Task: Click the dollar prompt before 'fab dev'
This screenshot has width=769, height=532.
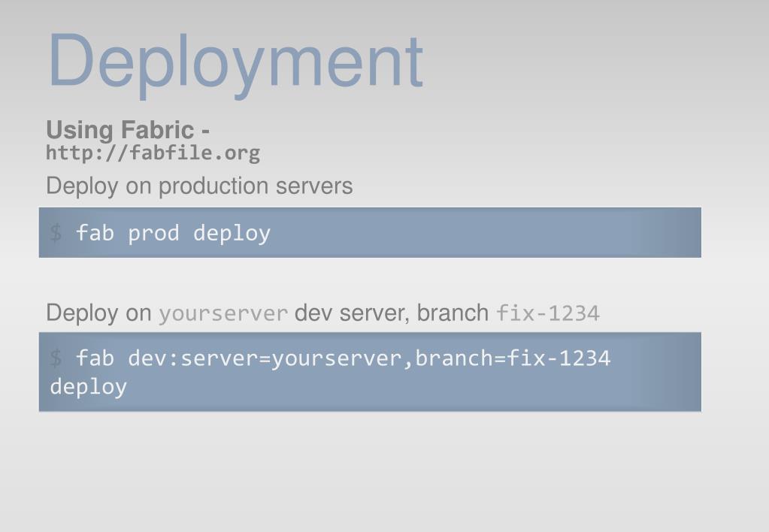Action: coord(56,358)
